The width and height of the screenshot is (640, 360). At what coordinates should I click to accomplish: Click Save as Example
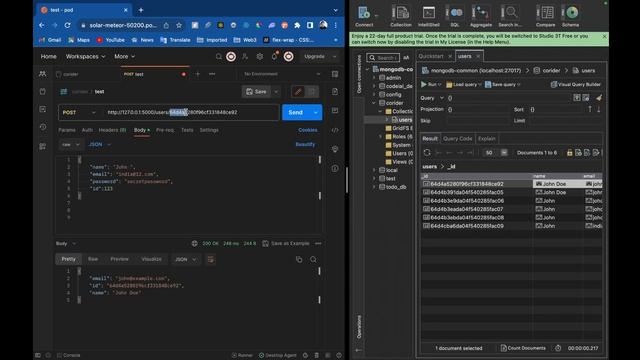(x=286, y=243)
